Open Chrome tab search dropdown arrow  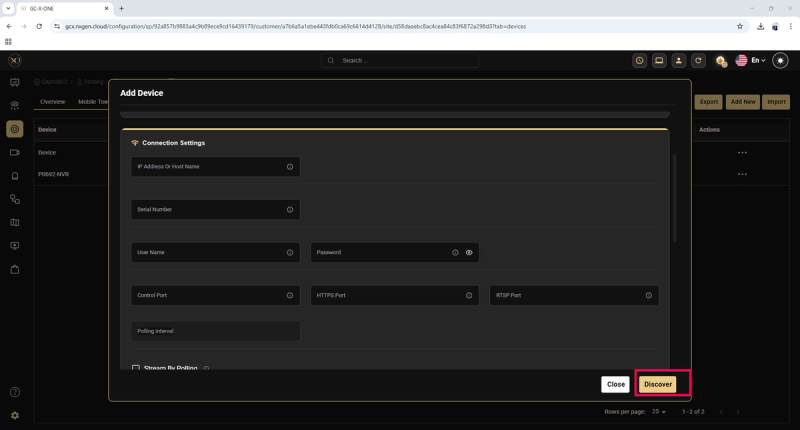pos(8,8)
